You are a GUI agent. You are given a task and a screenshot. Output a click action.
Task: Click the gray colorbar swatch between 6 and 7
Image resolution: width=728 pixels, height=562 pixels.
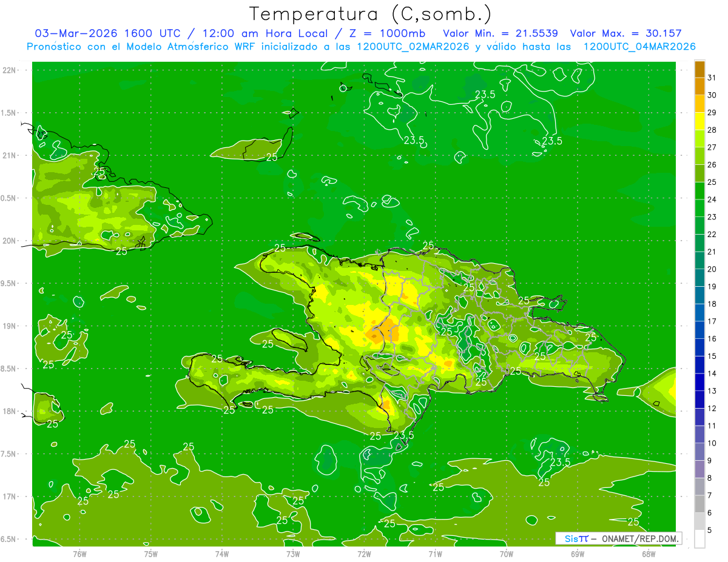(699, 504)
